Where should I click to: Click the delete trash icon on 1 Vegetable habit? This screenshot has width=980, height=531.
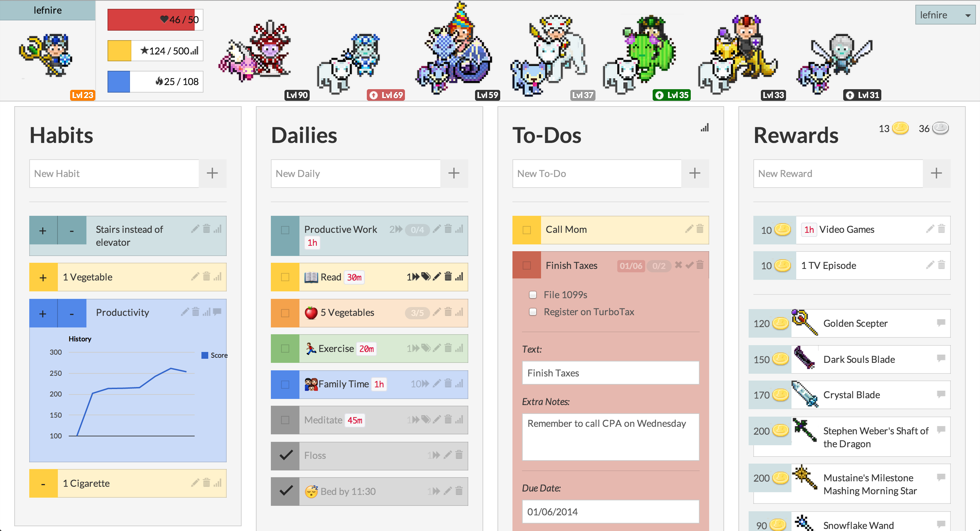pos(206,276)
